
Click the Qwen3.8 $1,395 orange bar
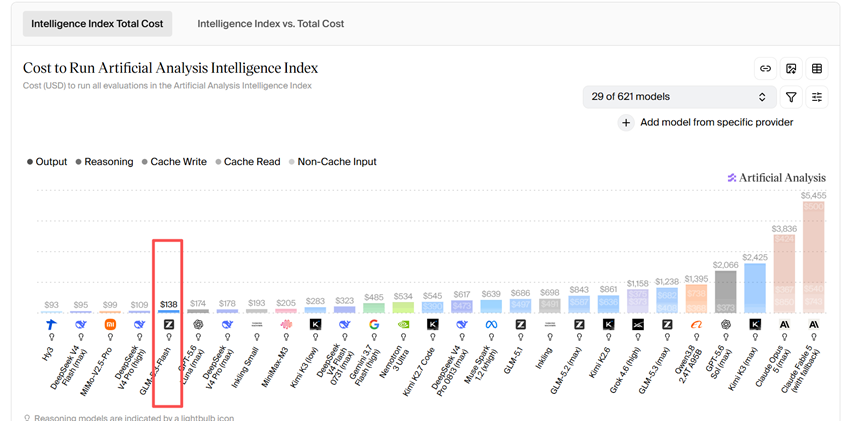pyautogui.click(x=696, y=299)
